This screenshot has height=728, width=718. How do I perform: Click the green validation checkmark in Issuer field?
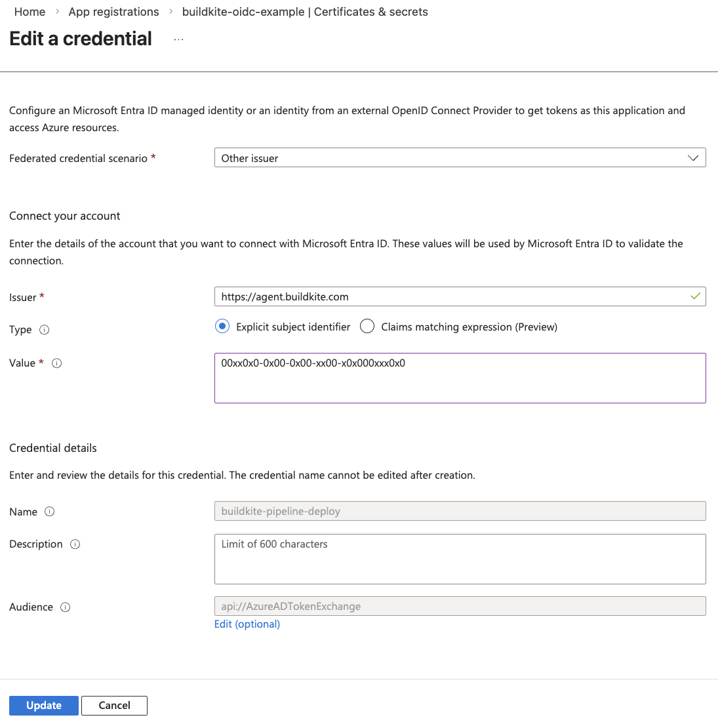pyautogui.click(x=696, y=296)
